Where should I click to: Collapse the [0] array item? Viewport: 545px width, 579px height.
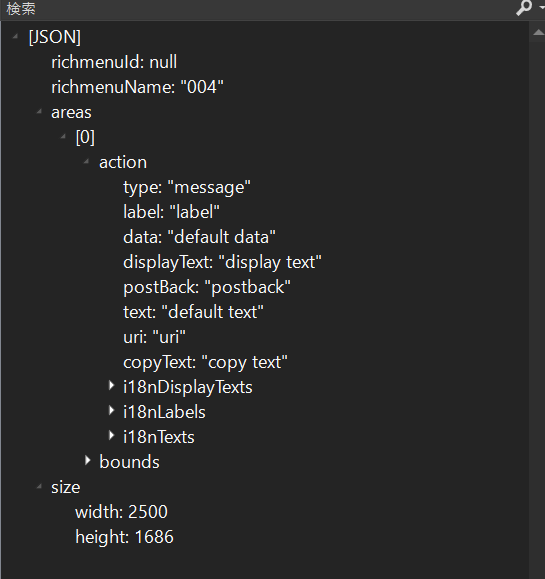63,137
